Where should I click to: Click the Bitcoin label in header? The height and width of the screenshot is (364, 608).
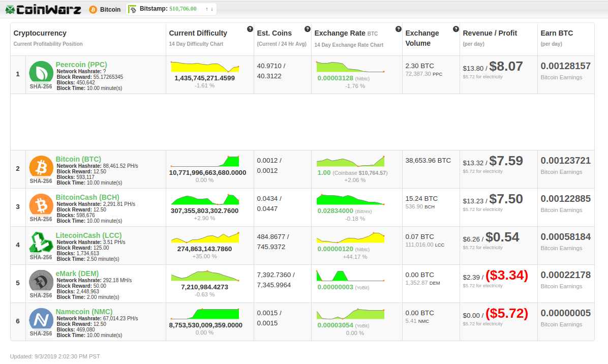tap(110, 10)
